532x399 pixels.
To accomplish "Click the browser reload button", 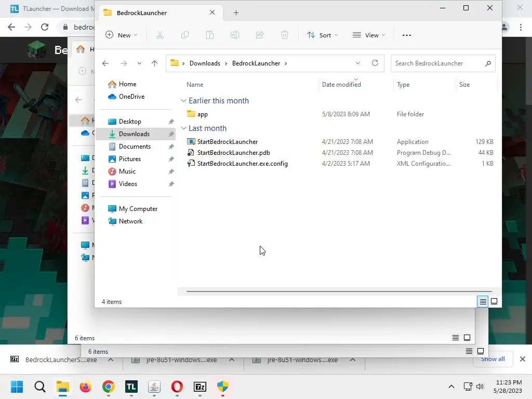I will pyautogui.click(x=45, y=27).
